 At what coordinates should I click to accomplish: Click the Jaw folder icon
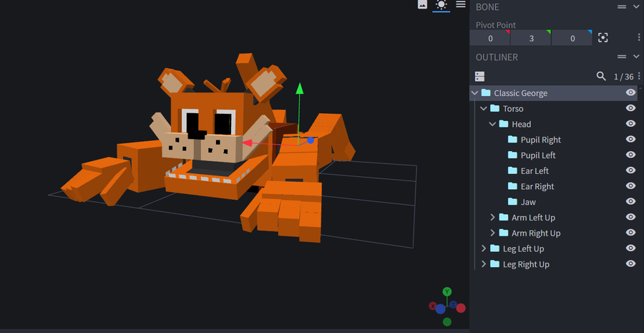(x=512, y=201)
